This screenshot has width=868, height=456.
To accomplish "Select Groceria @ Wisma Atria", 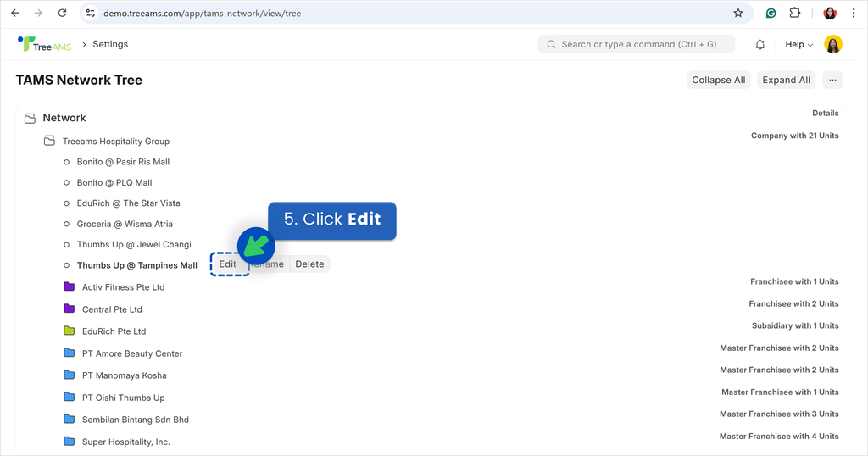I will 125,224.
